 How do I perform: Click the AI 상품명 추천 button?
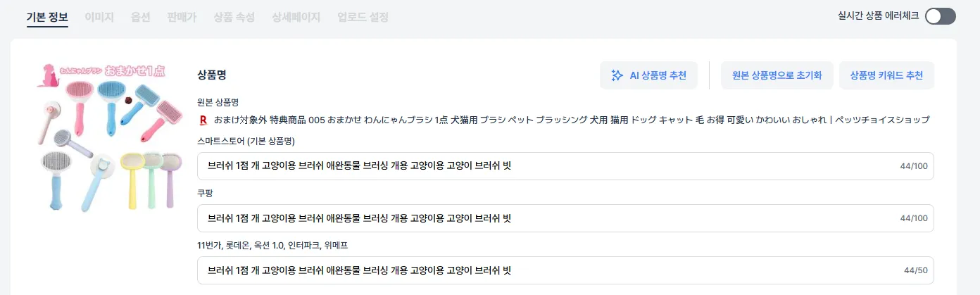(648, 75)
